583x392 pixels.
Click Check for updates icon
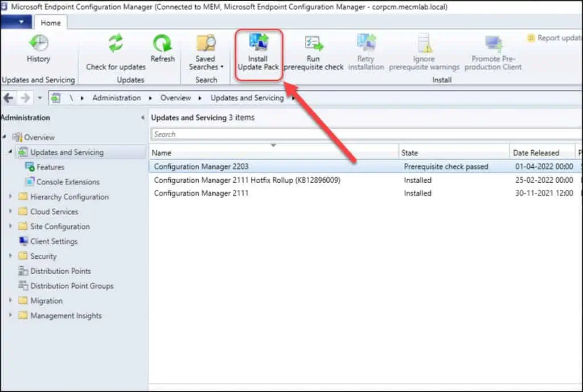point(116,43)
